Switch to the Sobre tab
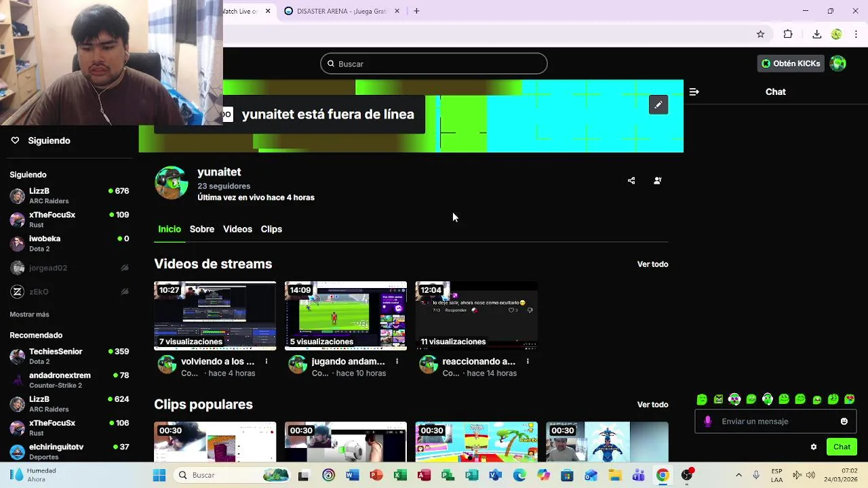 (x=202, y=229)
